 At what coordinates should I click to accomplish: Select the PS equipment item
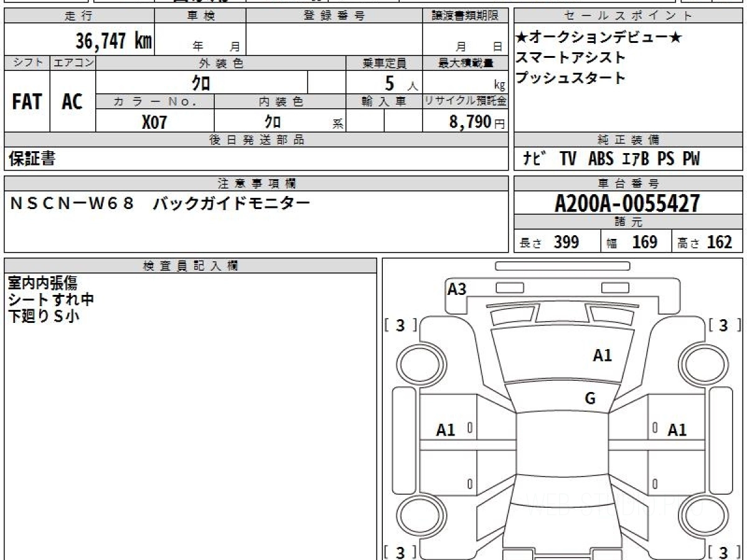(666, 159)
